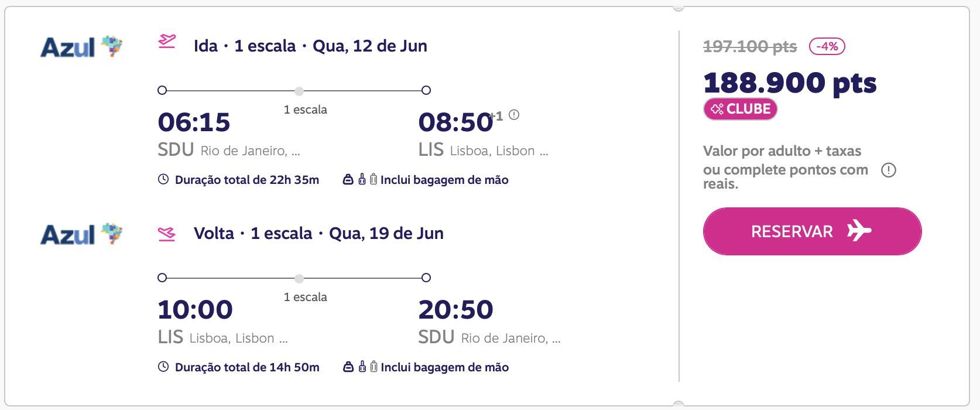Viewport: 980px width, 410px height.
Task: Select return '1 escala' label under timeline
Action: coord(306,297)
